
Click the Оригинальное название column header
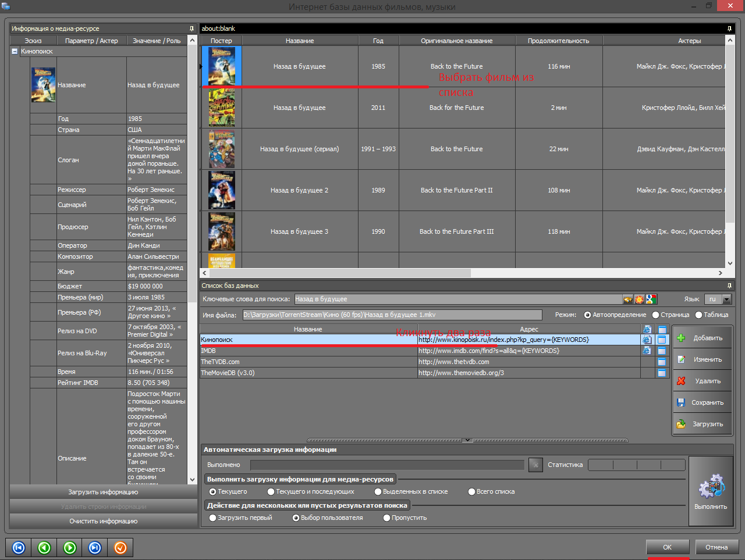(x=456, y=41)
